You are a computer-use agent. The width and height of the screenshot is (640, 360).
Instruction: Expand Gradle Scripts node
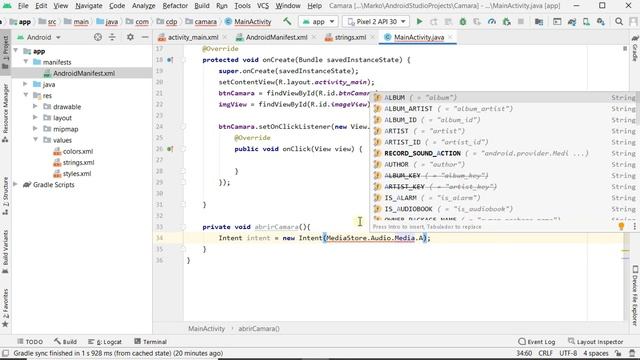16,184
